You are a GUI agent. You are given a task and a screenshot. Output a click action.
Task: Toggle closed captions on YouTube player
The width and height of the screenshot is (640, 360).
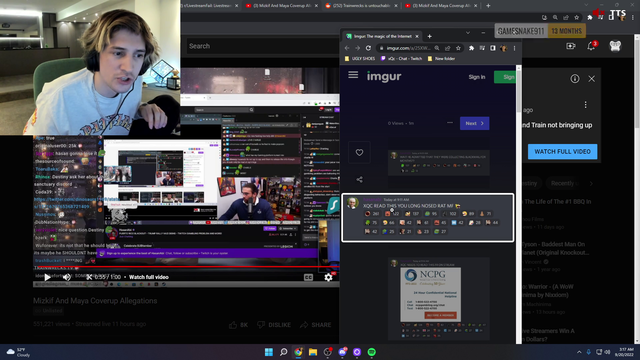[x=308, y=277]
